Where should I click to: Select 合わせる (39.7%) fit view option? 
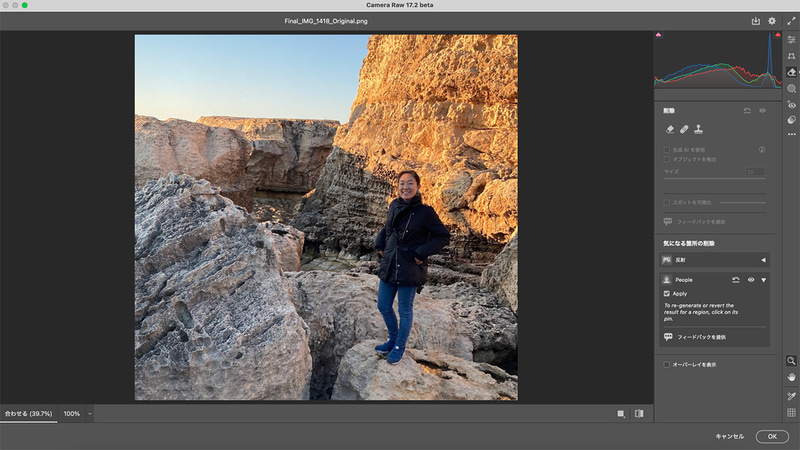coord(28,413)
